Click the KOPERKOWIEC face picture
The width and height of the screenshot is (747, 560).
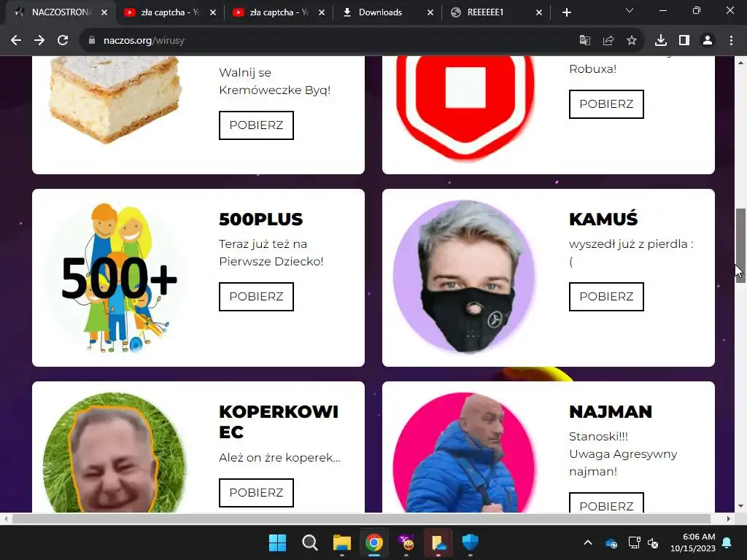point(115,452)
